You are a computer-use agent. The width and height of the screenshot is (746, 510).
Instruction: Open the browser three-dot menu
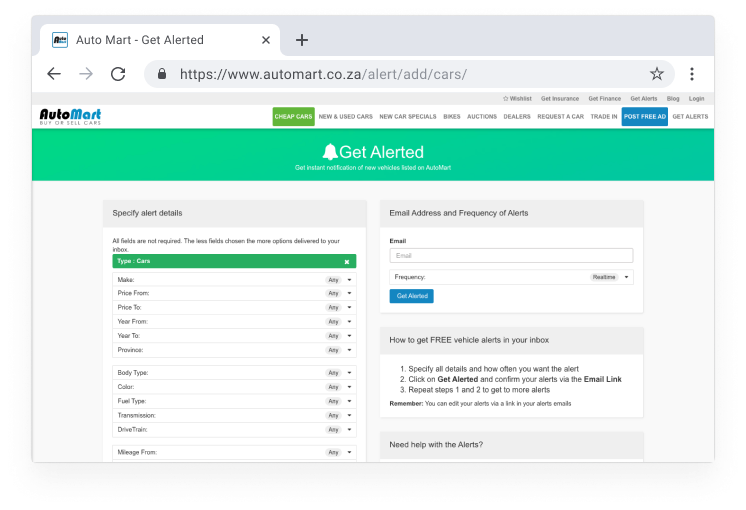[692, 74]
